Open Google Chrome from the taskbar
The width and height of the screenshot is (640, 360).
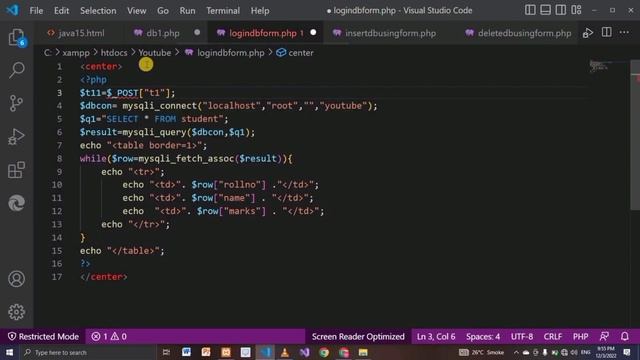point(324,352)
